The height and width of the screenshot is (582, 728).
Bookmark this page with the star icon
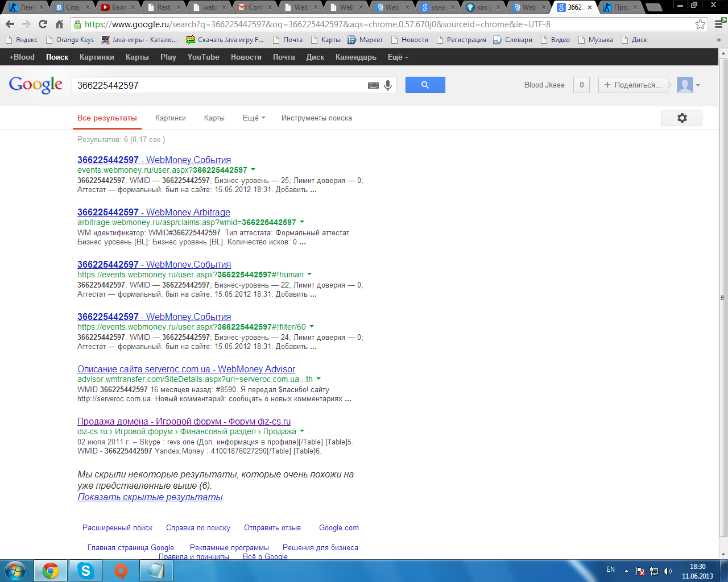(700, 24)
